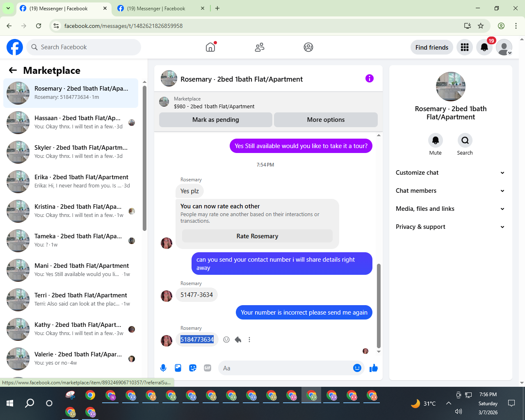Image resolution: width=525 pixels, height=420 pixels.
Task: Click the install app icon in address bar
Action: pyautogui.click(x=468, y=26)
